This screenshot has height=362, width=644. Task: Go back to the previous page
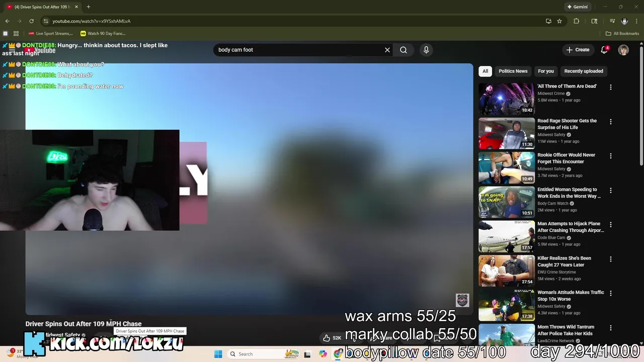(x=7, y=21)
